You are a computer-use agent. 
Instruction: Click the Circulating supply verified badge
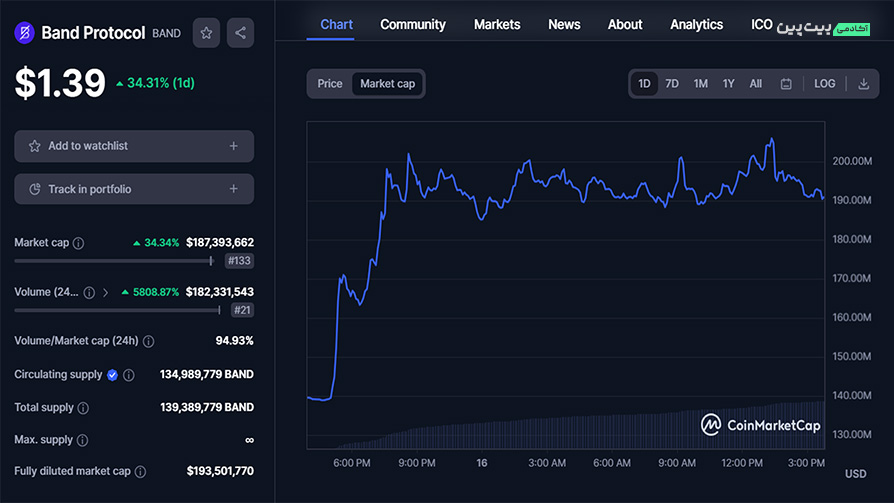112,375
